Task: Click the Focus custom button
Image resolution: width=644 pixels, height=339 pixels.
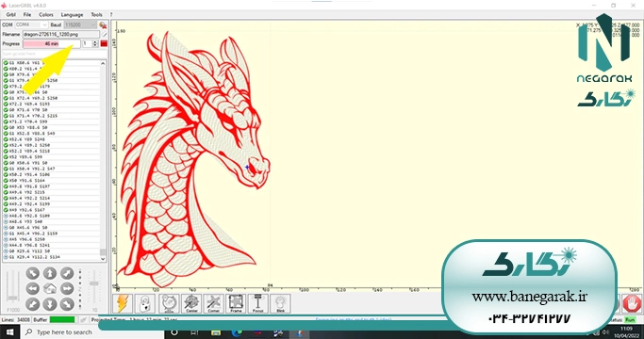Action: 258,304
